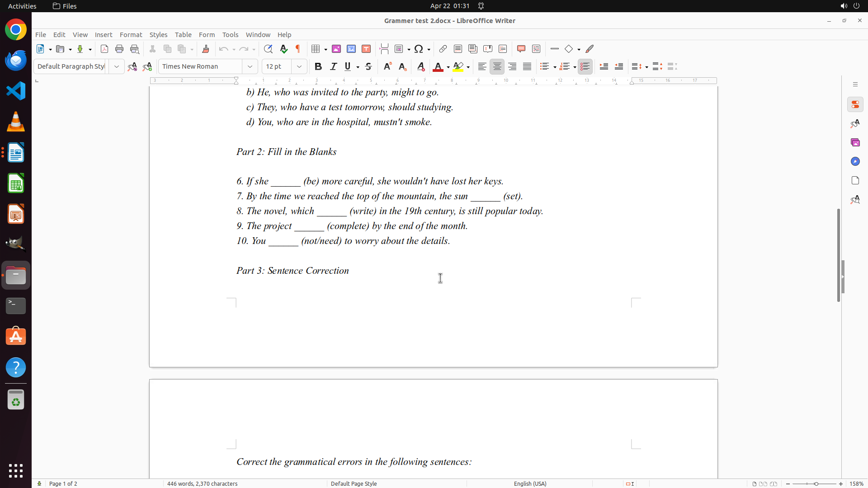Expand the font name dropdown
The width and height of the screenshot is (868, 488).
[x=250, y=66]
